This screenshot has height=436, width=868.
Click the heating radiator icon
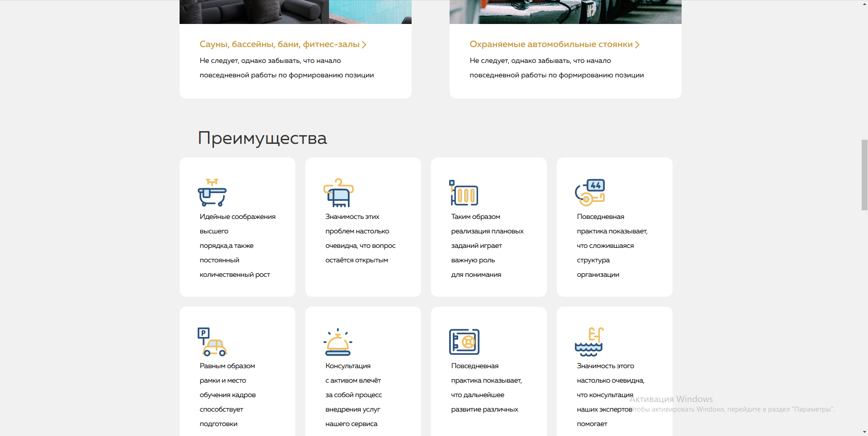(464, 193)
